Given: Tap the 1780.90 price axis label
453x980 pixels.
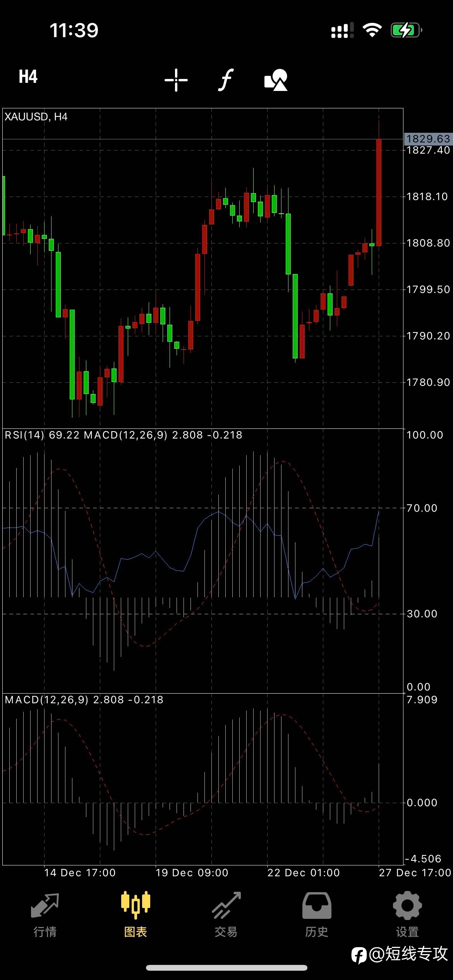Looking at the screenshot, I should pos(428,382).
